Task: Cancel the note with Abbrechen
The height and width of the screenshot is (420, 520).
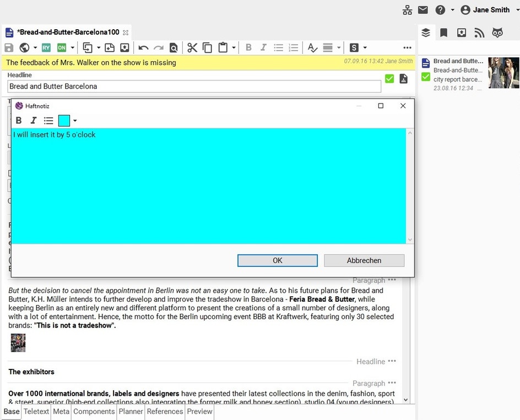Action: point(364,260)
